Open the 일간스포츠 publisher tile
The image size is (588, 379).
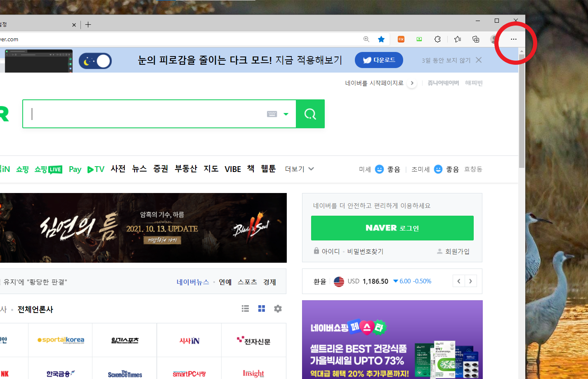click(x=125, y=340)
